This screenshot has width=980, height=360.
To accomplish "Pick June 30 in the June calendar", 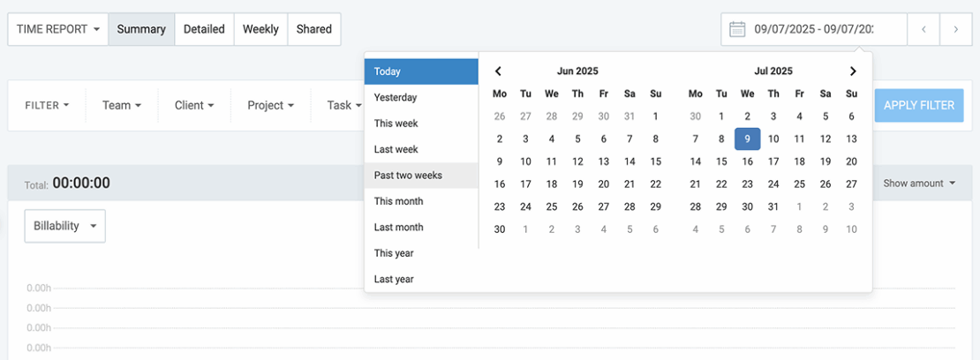I will coord(500,229).
